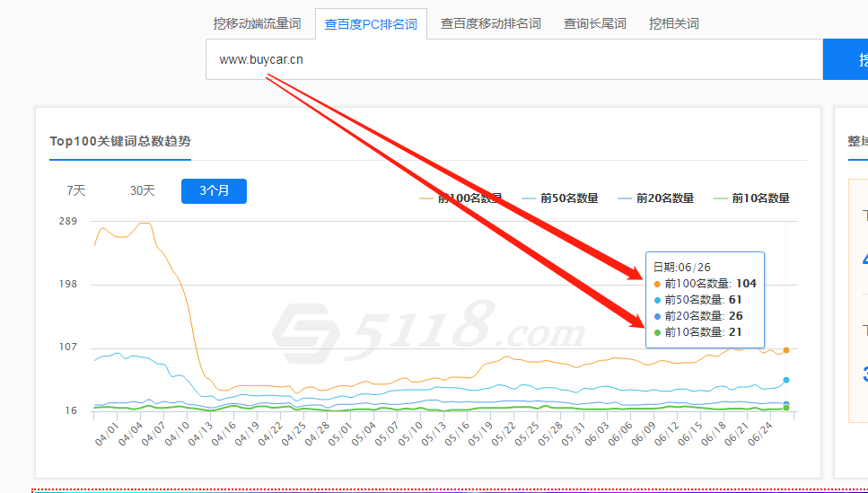Click the 前100名数量: 104 tooltip row
This screenshot has height=493, width=868.
[706, 284]
